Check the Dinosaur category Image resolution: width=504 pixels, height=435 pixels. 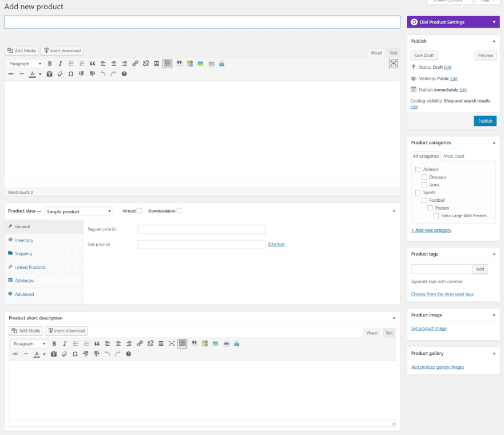(424, 177)
